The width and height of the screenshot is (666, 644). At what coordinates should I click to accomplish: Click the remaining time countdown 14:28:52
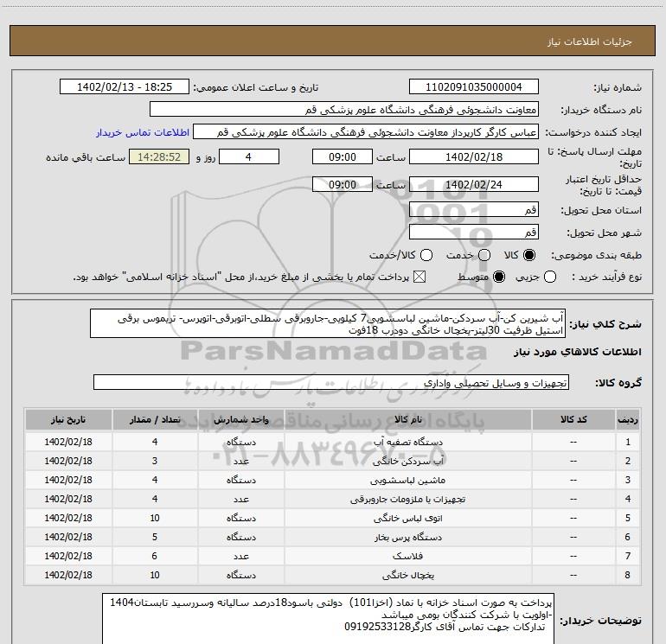click(159, 156)
